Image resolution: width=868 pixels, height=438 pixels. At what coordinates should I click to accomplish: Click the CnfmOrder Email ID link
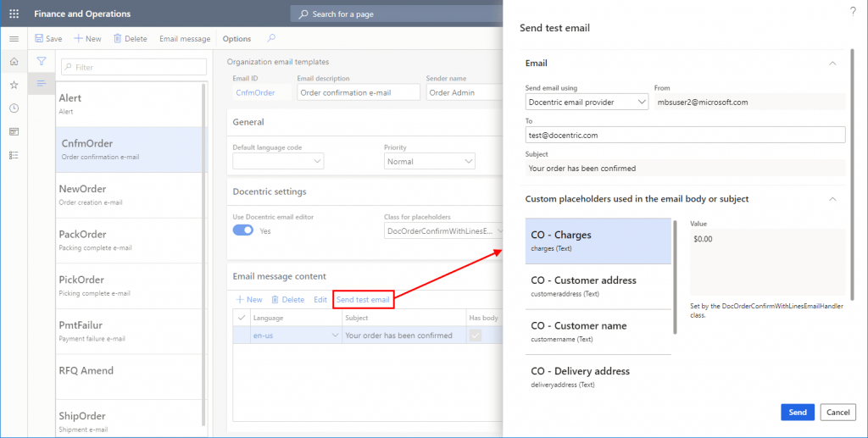point(255,92)
